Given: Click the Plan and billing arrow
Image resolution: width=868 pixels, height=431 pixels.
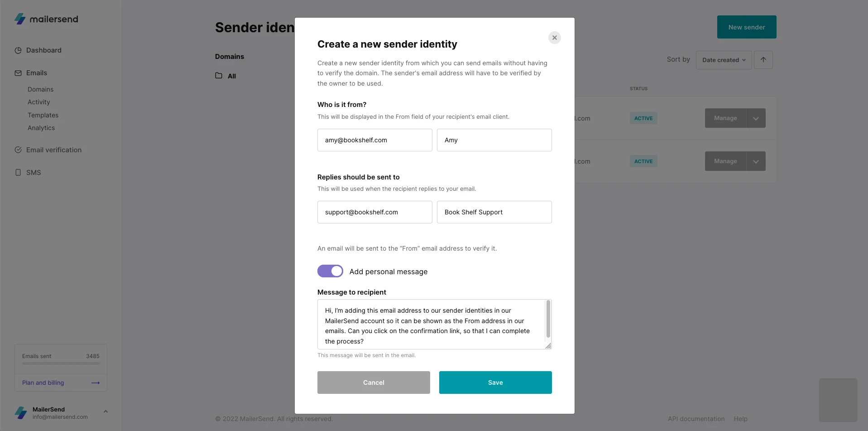Looking at the screenshot, I should 96,383.
